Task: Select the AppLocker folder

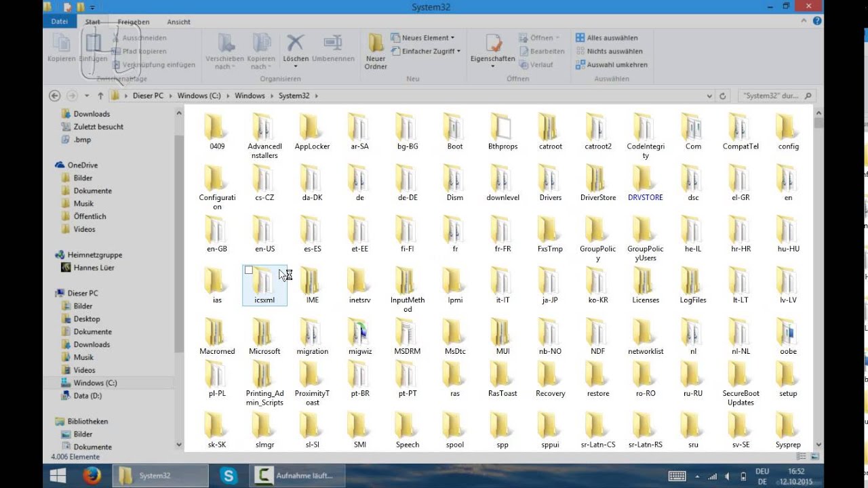Action: coord(312,132)
